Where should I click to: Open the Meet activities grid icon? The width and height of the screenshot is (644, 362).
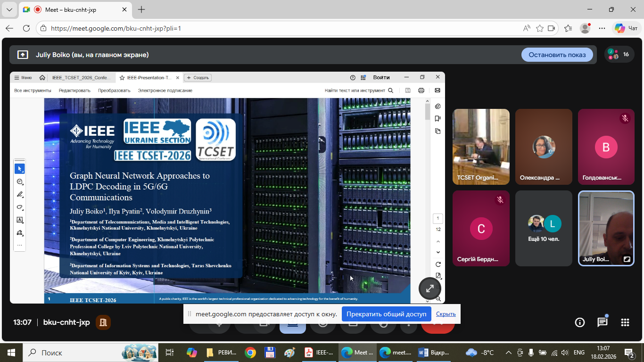pyautogui.click(x=625, y=322)
